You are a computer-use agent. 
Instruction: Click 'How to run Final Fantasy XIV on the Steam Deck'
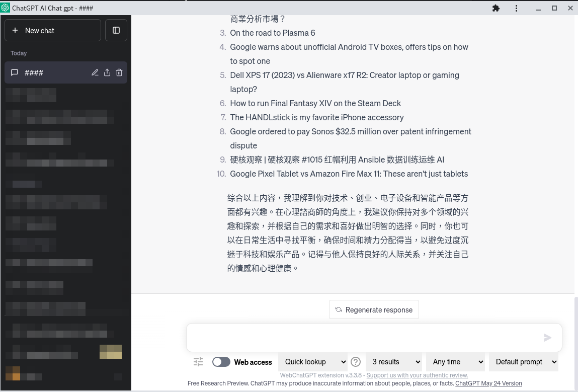(315, 103)
